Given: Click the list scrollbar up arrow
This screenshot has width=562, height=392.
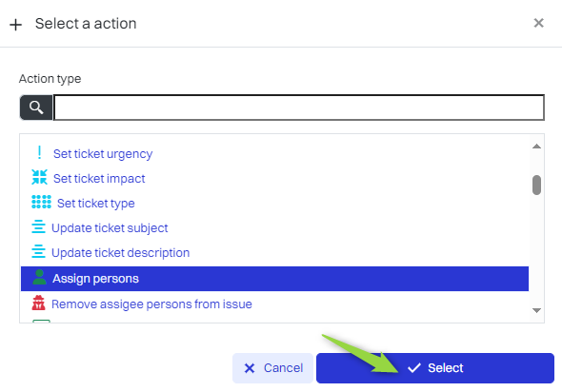Looking at the screenshot, I should [x=536, y=147].
